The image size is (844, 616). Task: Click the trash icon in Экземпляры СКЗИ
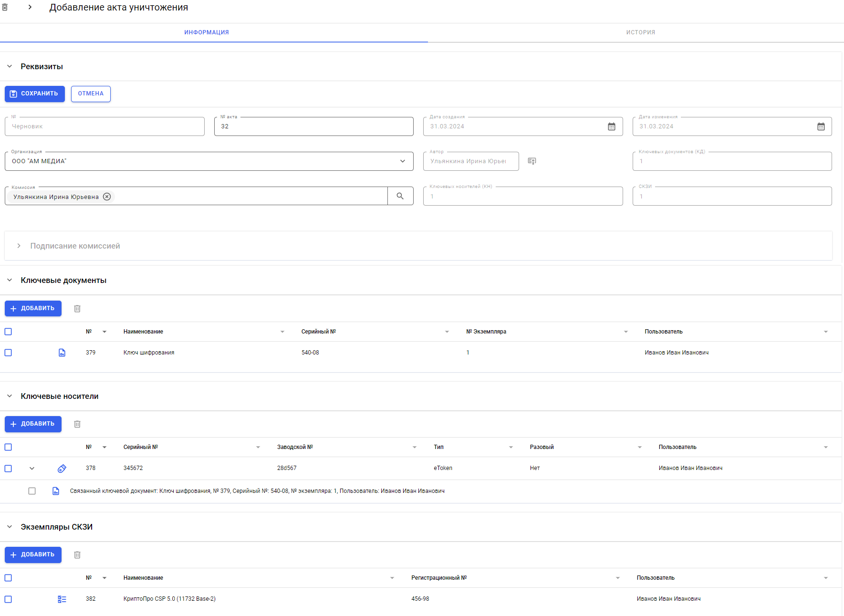click(77, 555)
